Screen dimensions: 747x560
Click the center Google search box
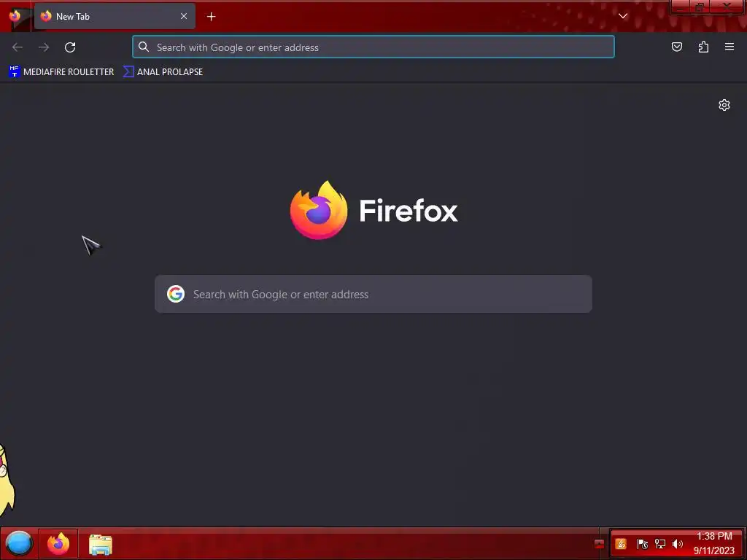tap(373, 295)
